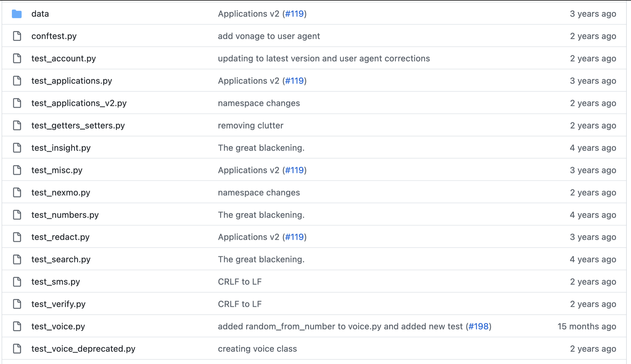Open test_insight.py file
This screenshot has width=631, height=364.
point(61,148)
